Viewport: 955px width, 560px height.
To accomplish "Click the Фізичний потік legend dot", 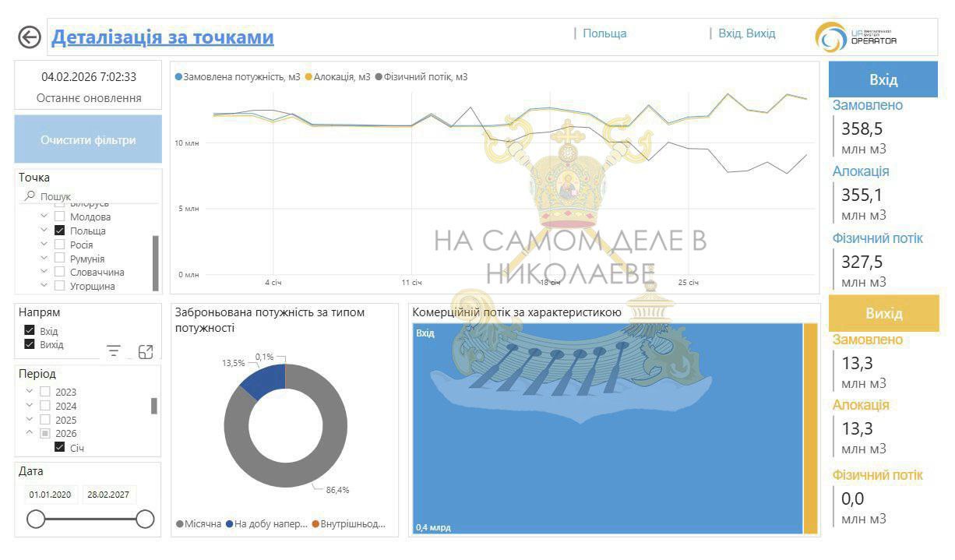I will pyautogui.click(x=379, y=77).
